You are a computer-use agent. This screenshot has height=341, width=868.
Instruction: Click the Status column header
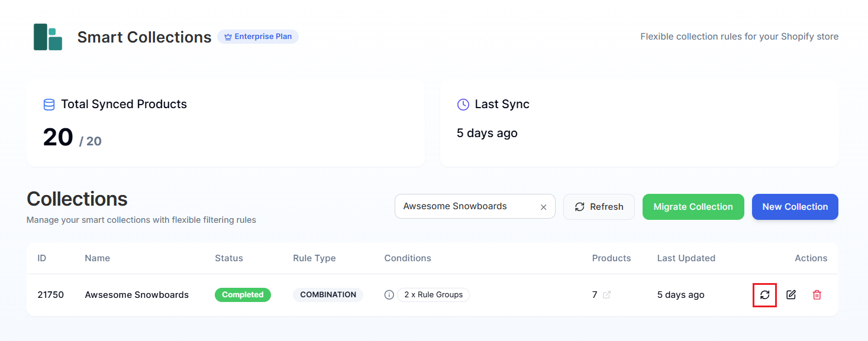pos(229,258)
